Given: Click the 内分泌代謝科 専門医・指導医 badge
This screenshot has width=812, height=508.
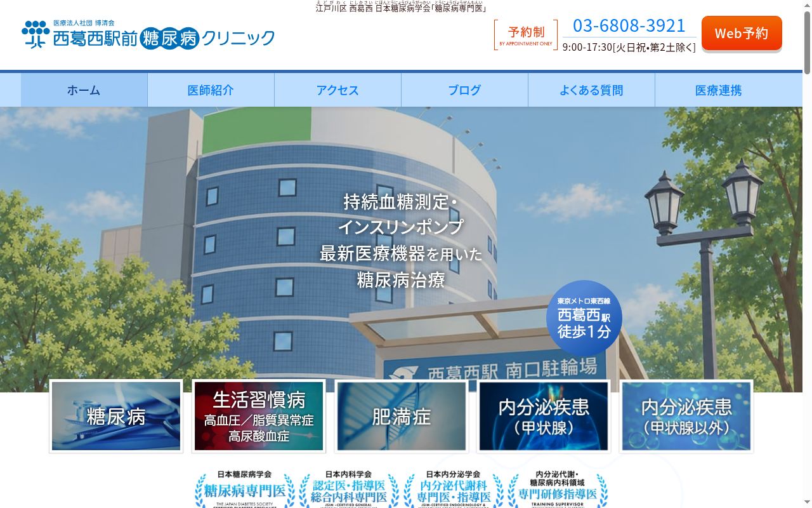Looking at the screenshot, I should pyautogui.click(x=454, y=488).
